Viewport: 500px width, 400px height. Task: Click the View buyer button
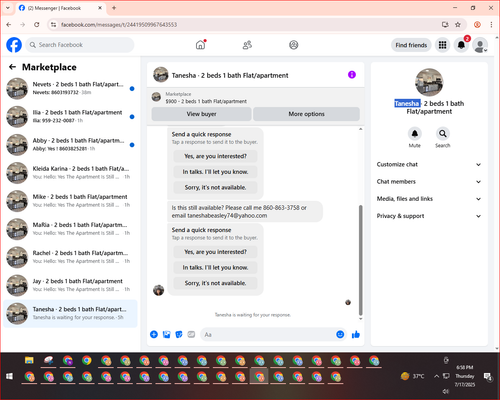(201, 114)
